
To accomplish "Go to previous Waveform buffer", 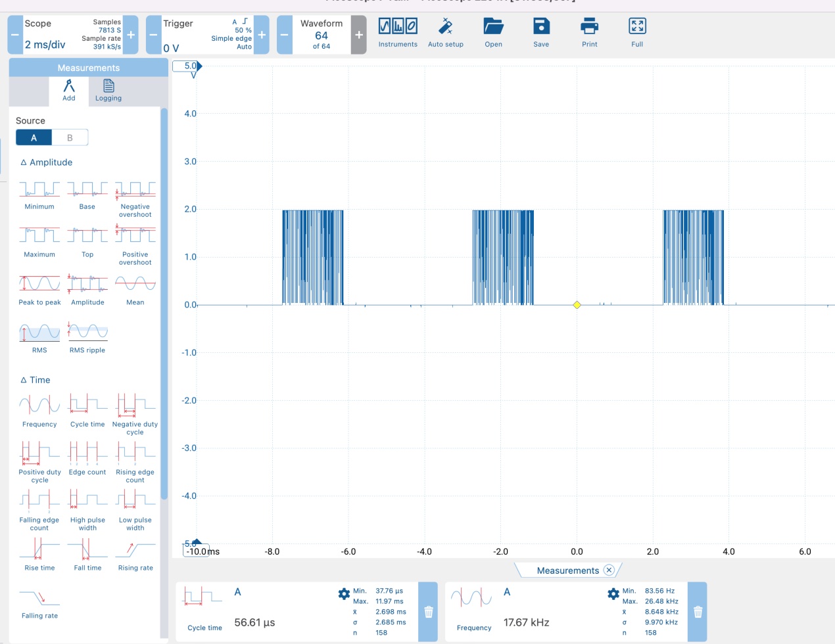I will [285, 35].
